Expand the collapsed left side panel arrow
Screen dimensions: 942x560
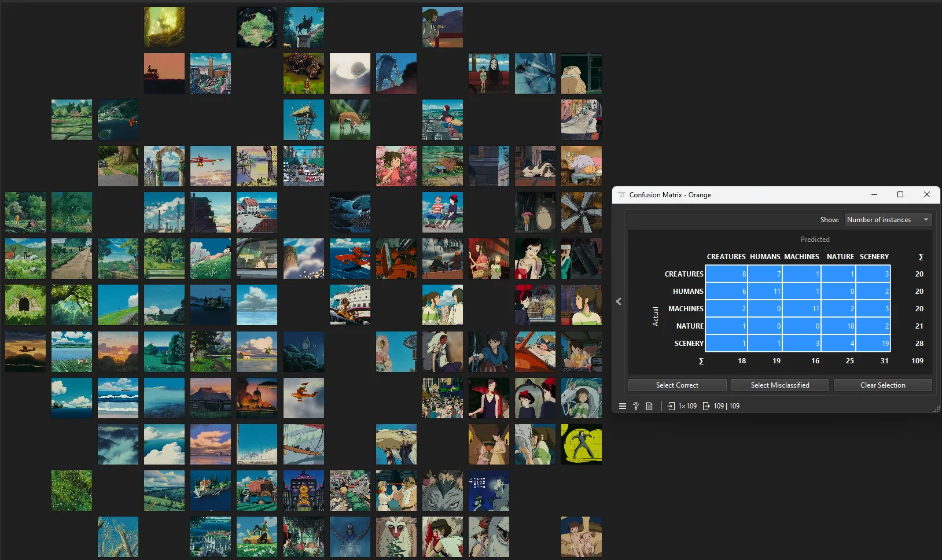pos(619,301)
